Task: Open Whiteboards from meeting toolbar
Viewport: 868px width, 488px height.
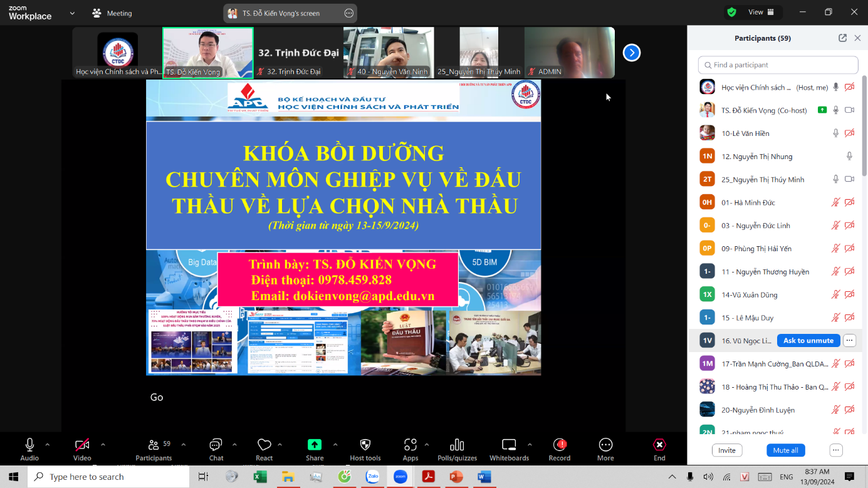Action: [x=509, y=445]
